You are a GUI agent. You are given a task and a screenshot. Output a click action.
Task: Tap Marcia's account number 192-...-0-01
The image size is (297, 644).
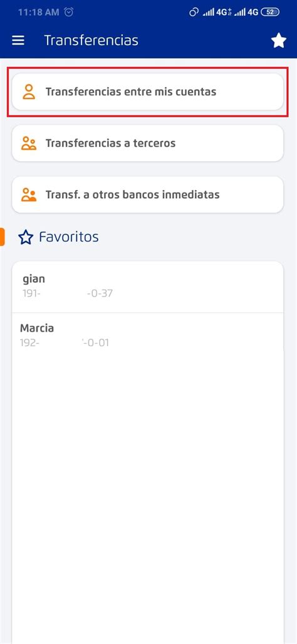coord(65,342)
